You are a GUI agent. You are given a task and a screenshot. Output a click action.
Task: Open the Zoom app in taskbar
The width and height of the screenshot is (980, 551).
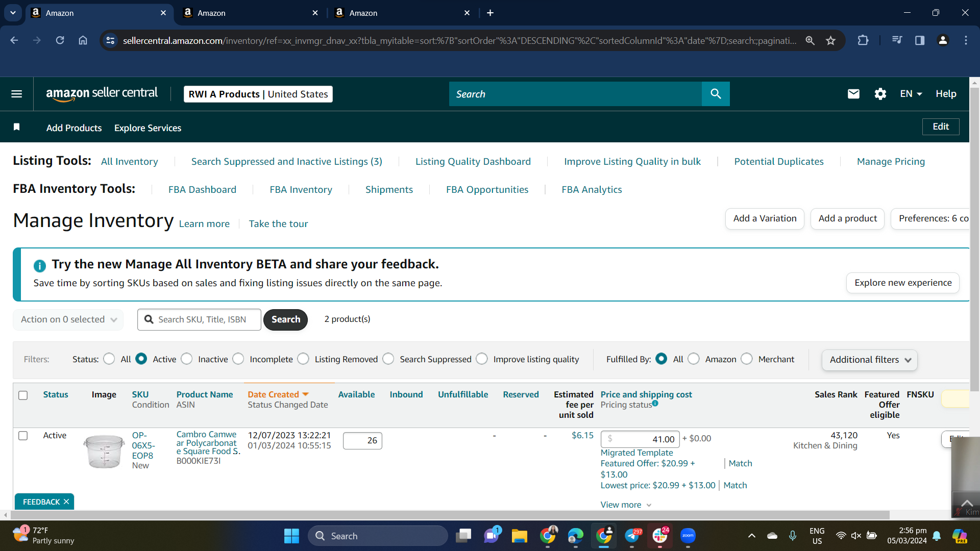point(688,536)
